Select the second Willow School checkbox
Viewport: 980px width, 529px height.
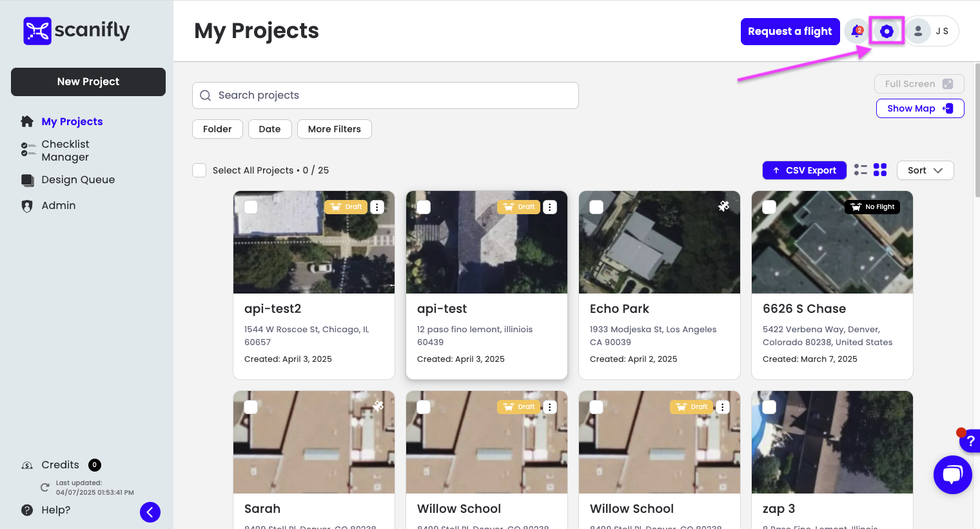coord(596,407)
